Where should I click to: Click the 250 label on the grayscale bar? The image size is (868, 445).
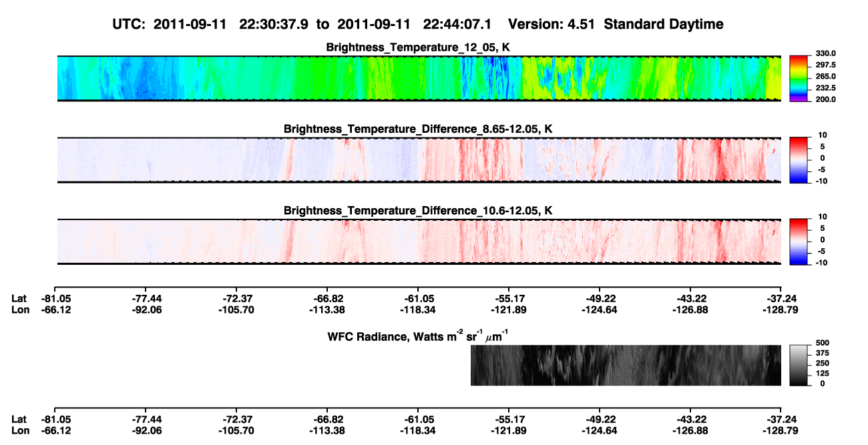click(x=823, y=363)
